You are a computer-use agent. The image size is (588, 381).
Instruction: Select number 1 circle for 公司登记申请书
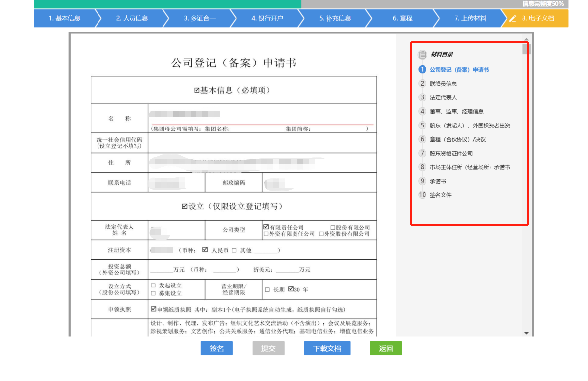coord(422,70)
